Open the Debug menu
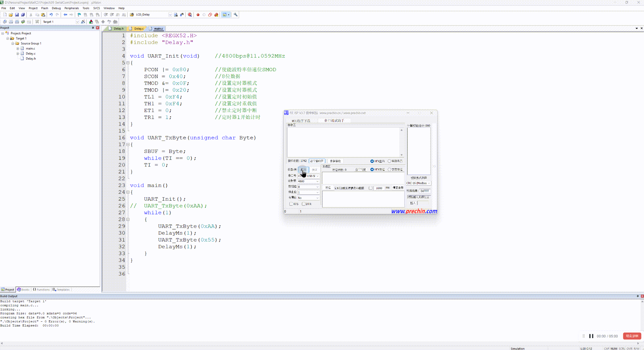The height and width of the screenshot is (350, 644). pos(56,8)
